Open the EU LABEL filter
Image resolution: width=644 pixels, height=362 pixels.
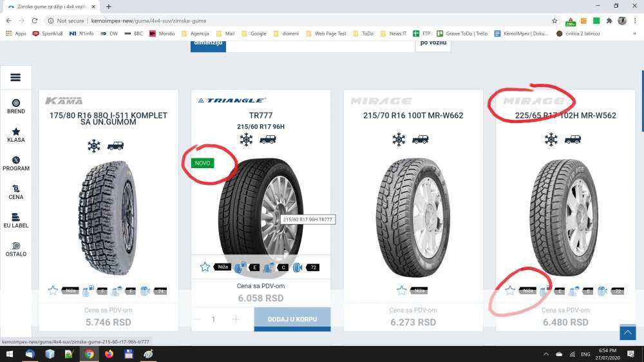pos(16,221)
